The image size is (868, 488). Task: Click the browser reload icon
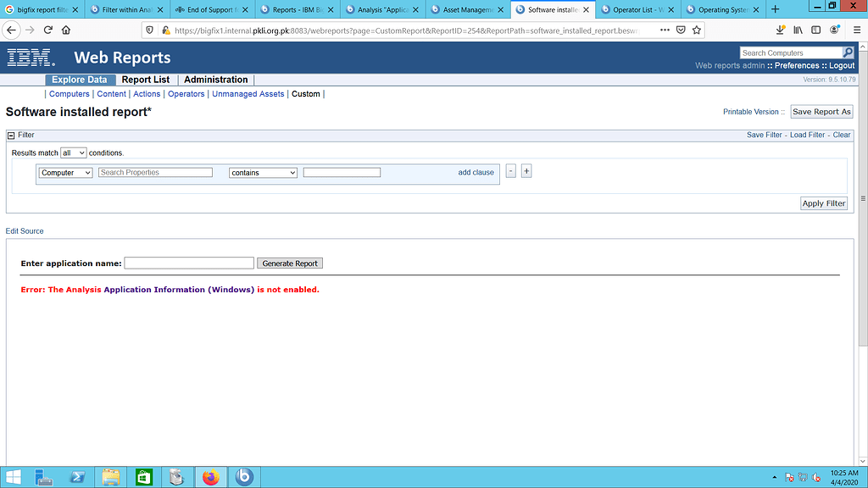[47, 28]
